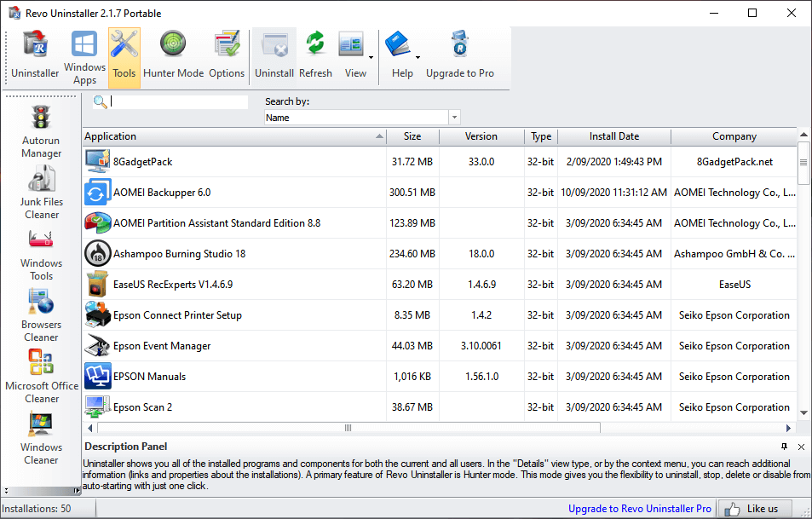Select Epson Scan 2 entry name

(143, 407)
